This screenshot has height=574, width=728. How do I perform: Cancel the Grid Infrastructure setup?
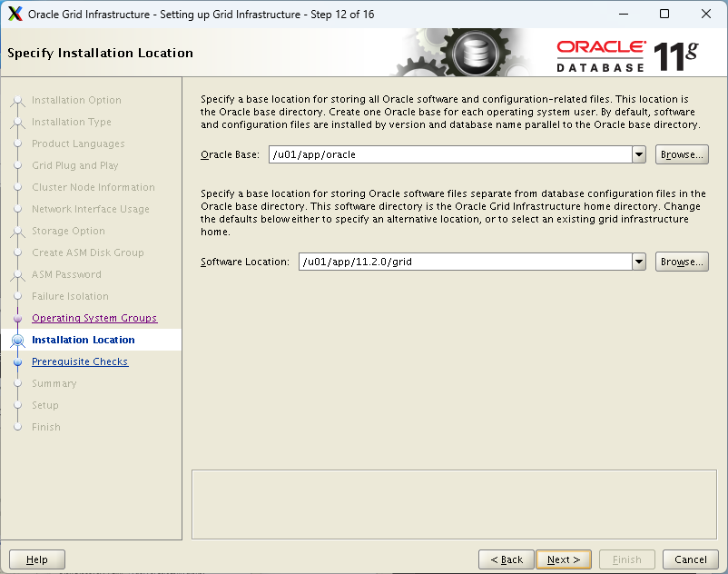click(x=691, y=559)
